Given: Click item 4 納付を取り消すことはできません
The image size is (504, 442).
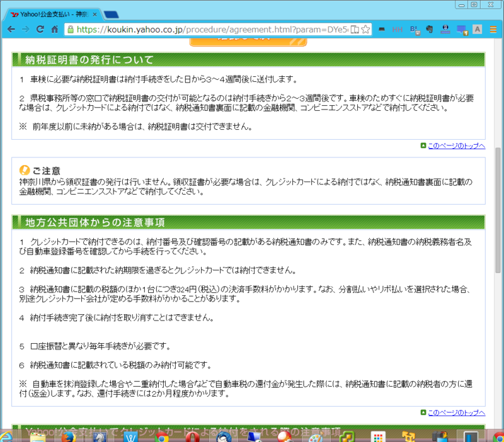Looking at the screenshot, I should point(117,318).
